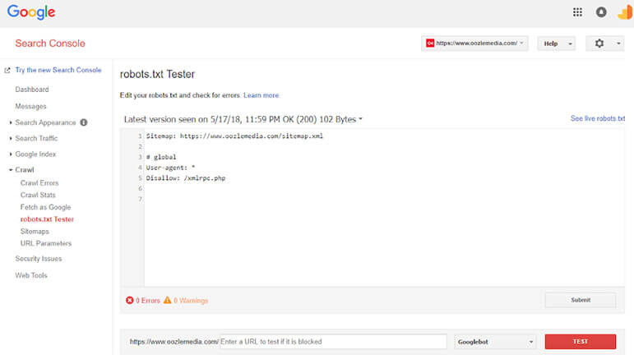Image resolution: width=634 pixels, height=364 pixels.
Task: Open Security Issues
Action: pos(39,259)
